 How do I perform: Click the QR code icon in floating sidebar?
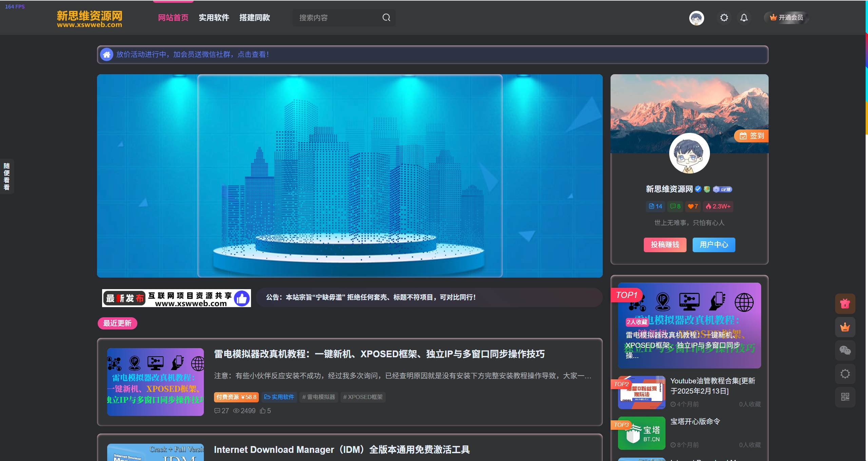coord(845,397)
